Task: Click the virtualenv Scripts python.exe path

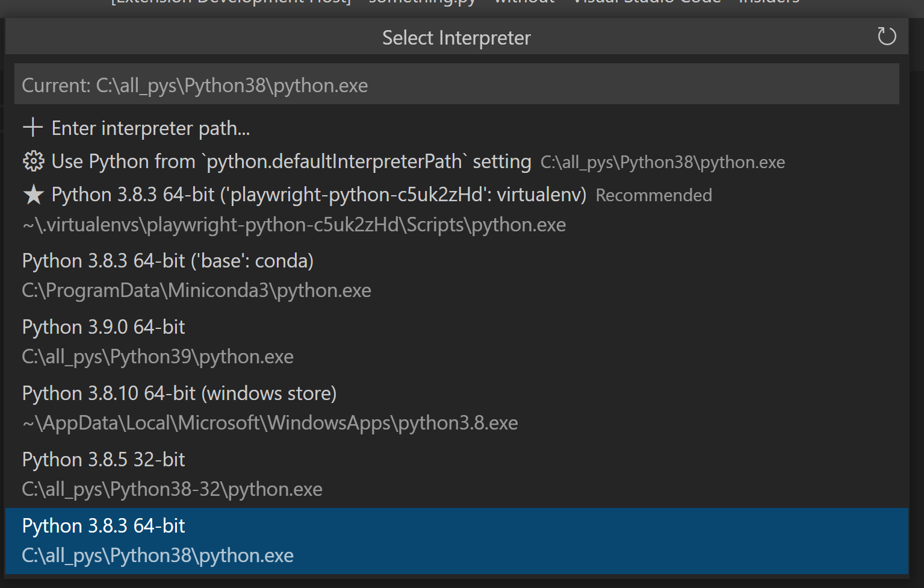Action: 293,224
